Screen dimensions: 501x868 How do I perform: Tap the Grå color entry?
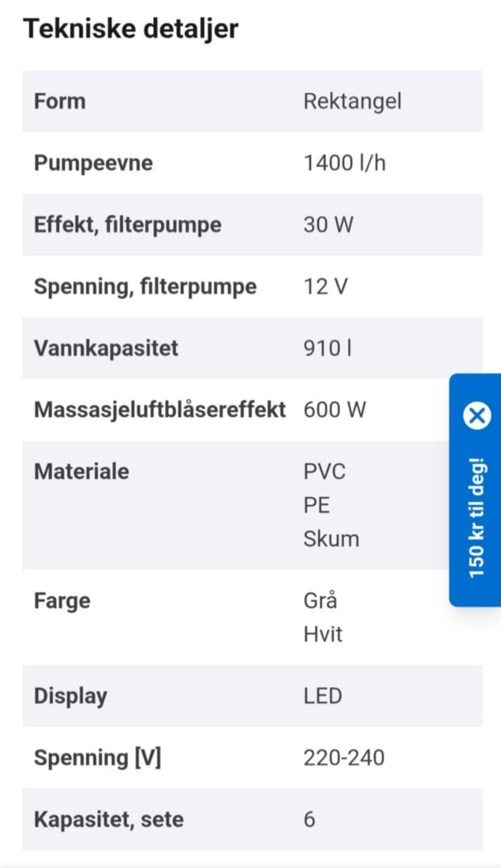coord(320,601)
